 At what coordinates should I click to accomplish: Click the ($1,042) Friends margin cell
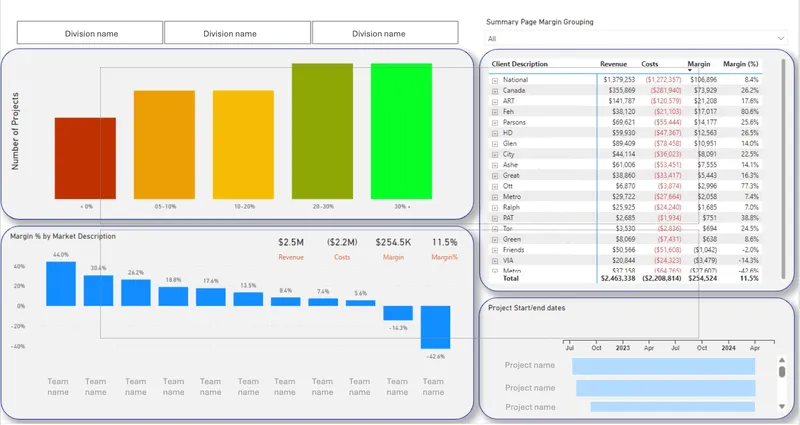(x=703, y=250)
